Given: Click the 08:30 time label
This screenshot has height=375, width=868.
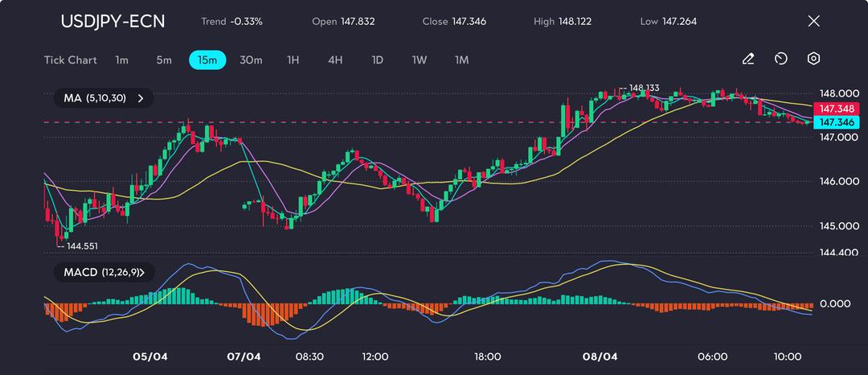Looking at the screenshot, I should [x=310, y=356].
